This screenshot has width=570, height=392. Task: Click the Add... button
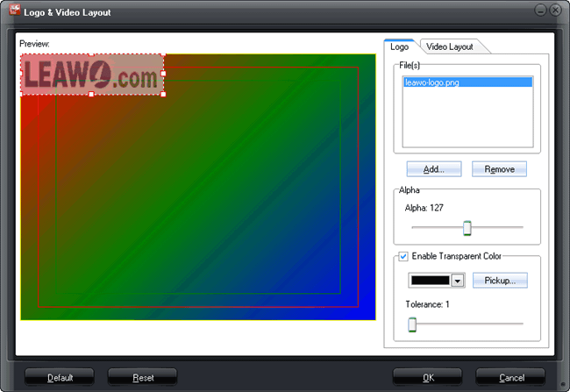[x=434, y=169]
